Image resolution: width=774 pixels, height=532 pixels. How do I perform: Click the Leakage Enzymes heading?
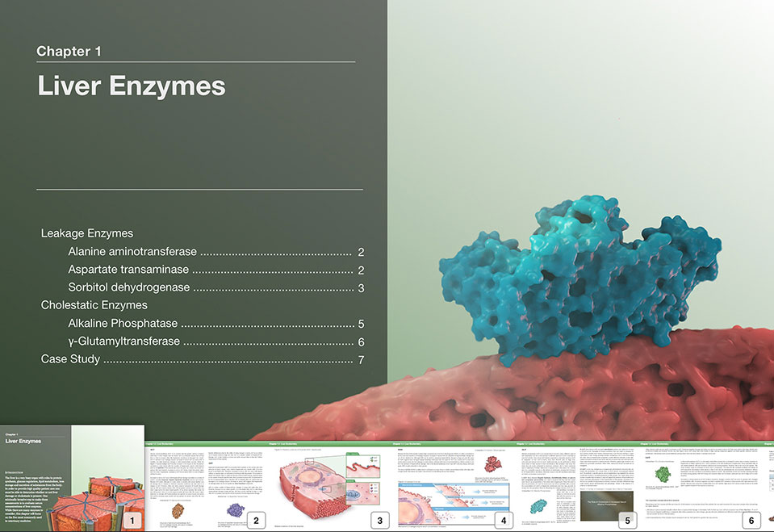[87, 233]
